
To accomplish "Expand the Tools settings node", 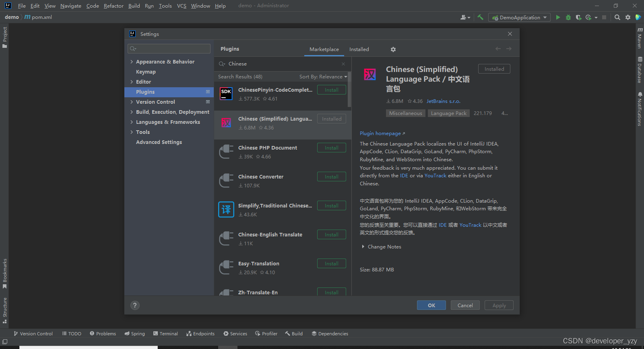I will 132,132.
